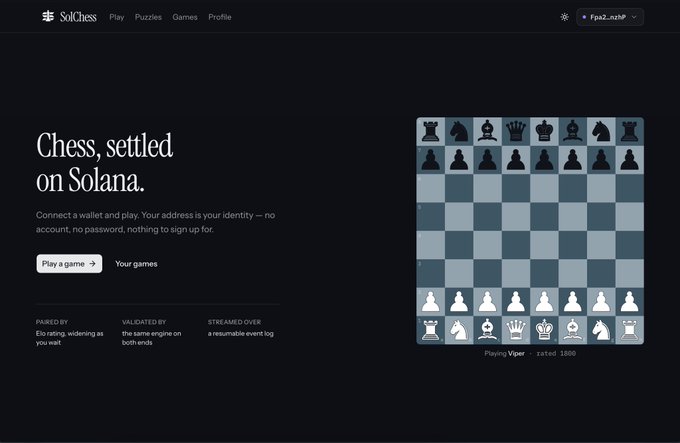Select the white pawn on h2
680x443 pixels.
(629, 302)
